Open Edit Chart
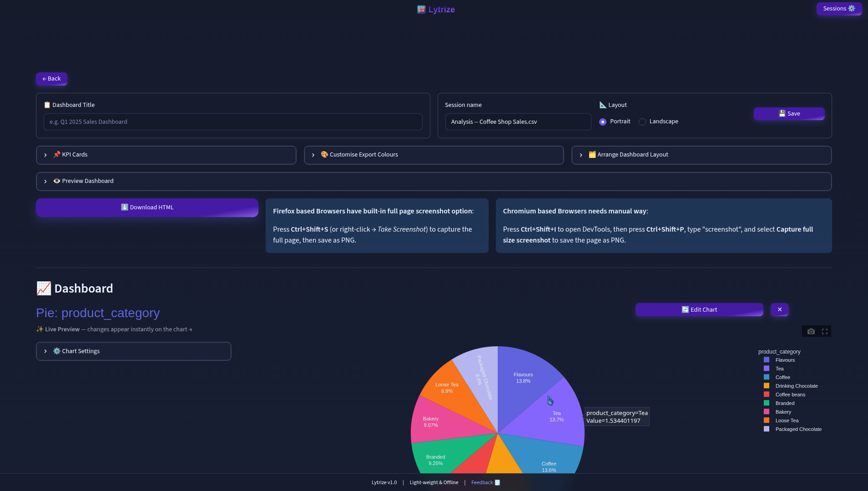The height and width of the screenshot is (491, 868). pyautogui.click(x=699, y=309)
